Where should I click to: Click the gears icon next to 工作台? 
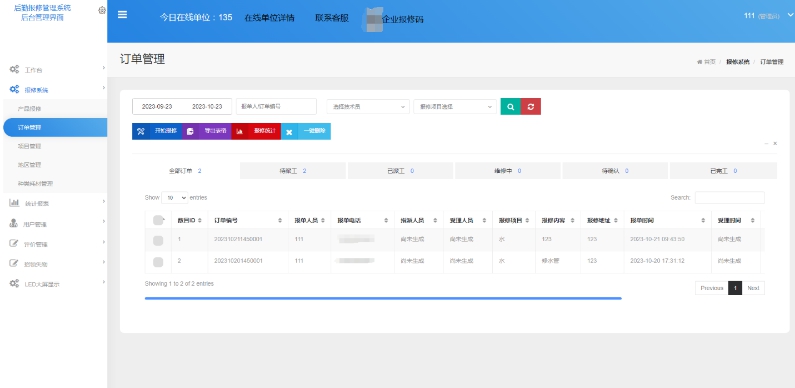(14, 69)
